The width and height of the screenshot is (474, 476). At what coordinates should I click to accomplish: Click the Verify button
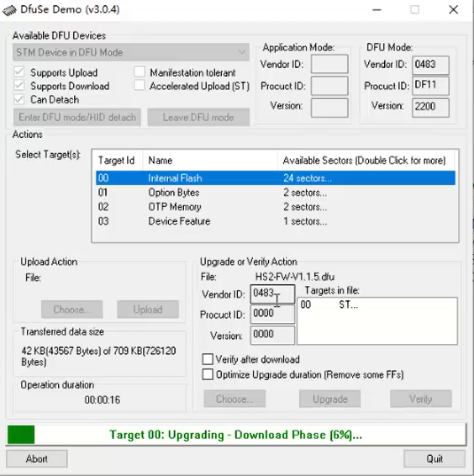(421, 399)
